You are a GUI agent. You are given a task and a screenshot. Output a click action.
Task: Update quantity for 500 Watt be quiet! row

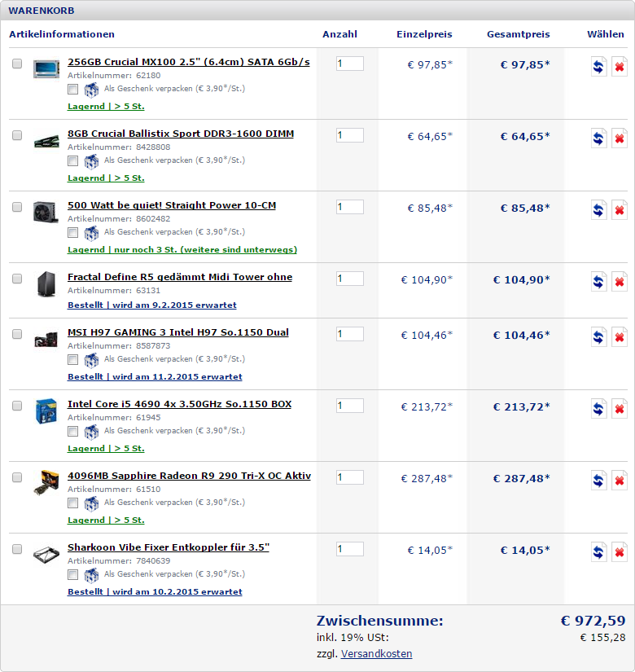[598, 209]
